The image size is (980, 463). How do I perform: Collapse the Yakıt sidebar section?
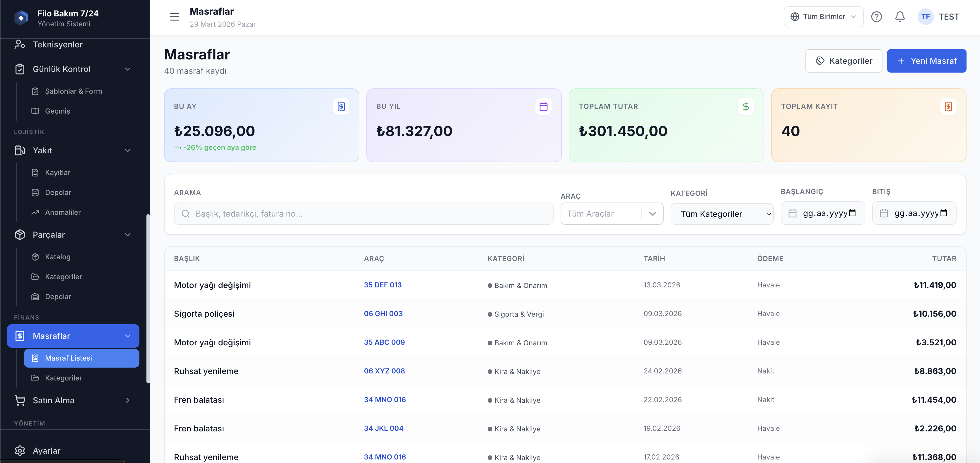tap(127, 150)
